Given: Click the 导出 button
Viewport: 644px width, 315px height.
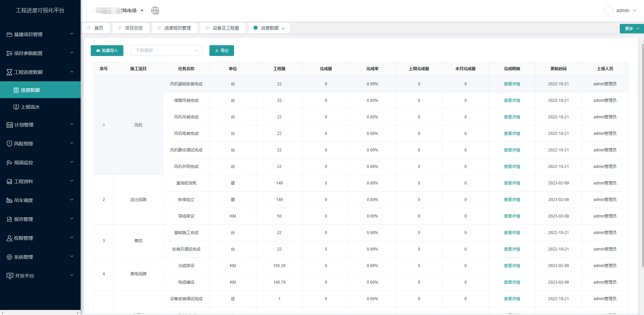Looking at the screenshot, I should (x=222, y=51).
